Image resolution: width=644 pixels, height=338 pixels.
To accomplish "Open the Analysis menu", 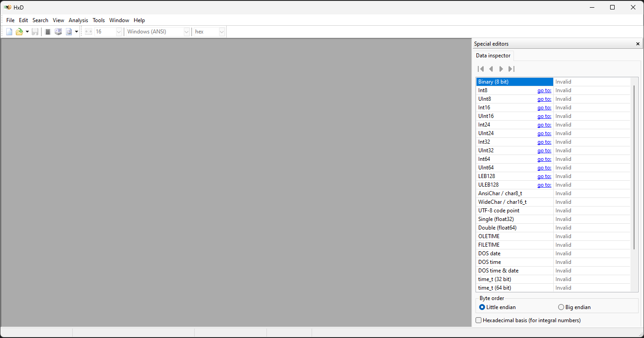I will [x=79, y=20].
